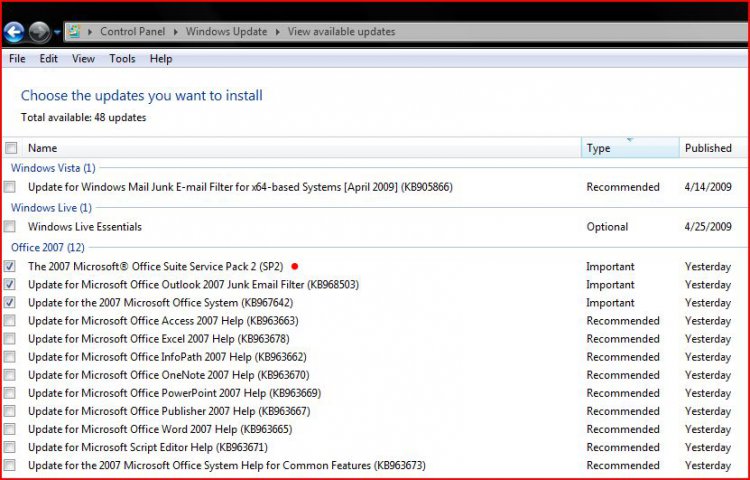
Task: Go back with the Back arrow button
Action: point(14,33)
